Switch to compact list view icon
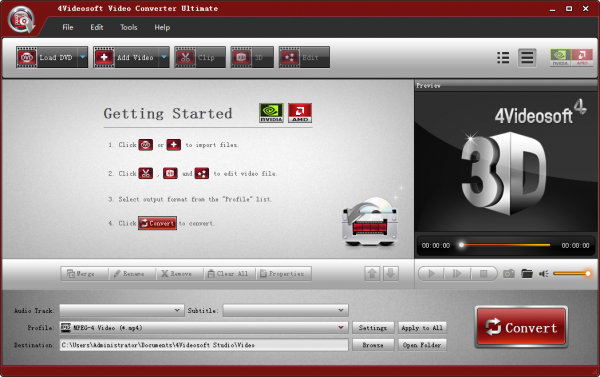 (x=527, y=58)
